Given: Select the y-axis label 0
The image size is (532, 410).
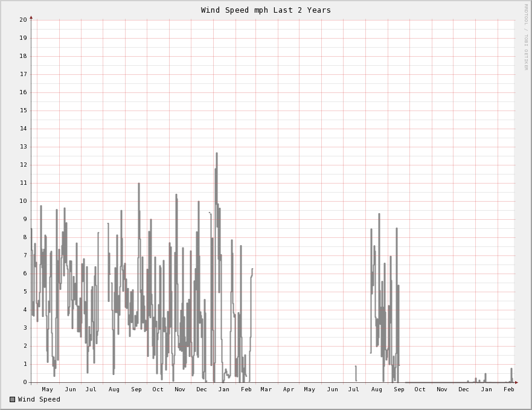Looking at the screenshot, I should point(25,382).
